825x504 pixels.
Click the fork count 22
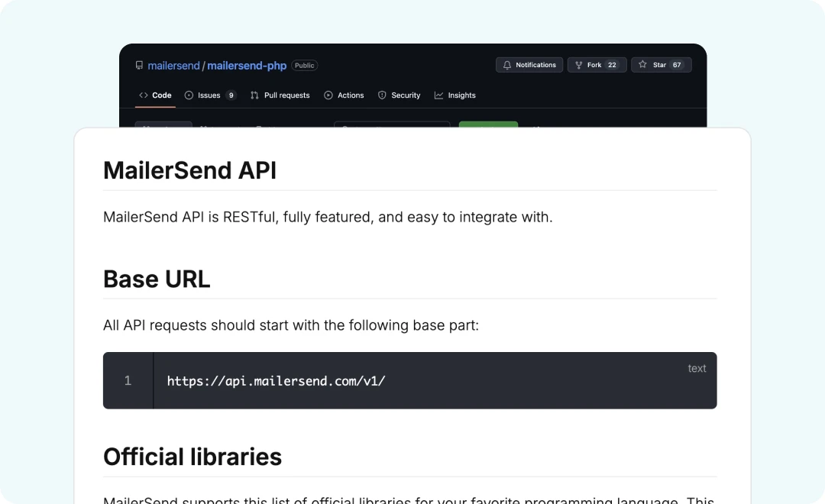(612, 65)
